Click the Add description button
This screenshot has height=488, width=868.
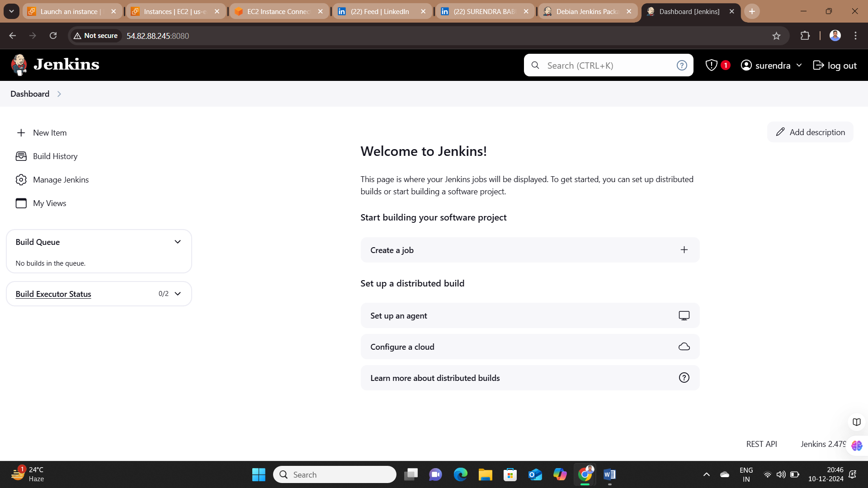(810, 132)
